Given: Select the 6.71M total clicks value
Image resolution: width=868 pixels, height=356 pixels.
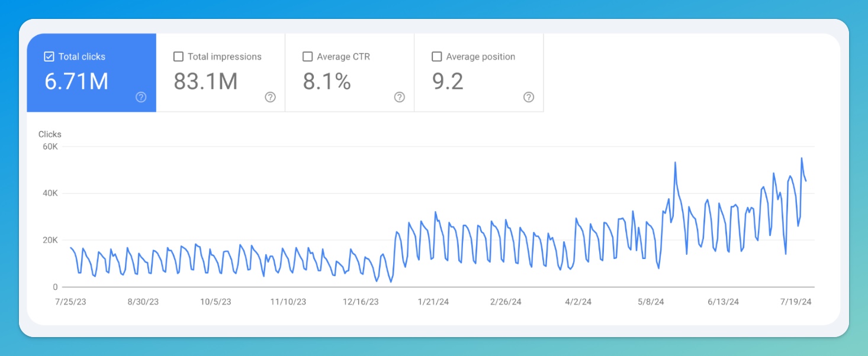Looking at the screenshot, I should (76, 82).
